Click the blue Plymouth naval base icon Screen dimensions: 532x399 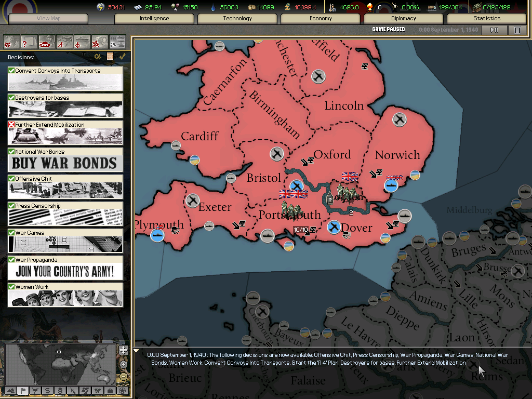pyautogui.click(x=157, y=235)
